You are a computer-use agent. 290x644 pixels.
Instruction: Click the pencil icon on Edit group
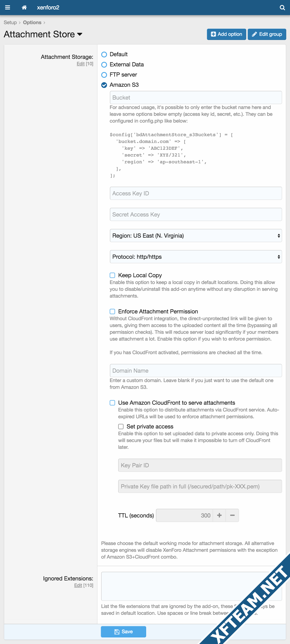point(254,34)
